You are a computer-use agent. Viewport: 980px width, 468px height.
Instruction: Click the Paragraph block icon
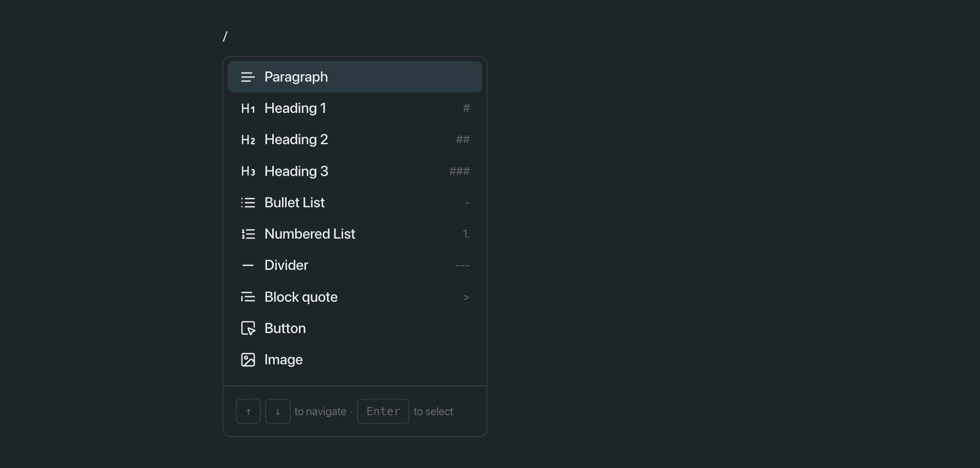248,77
